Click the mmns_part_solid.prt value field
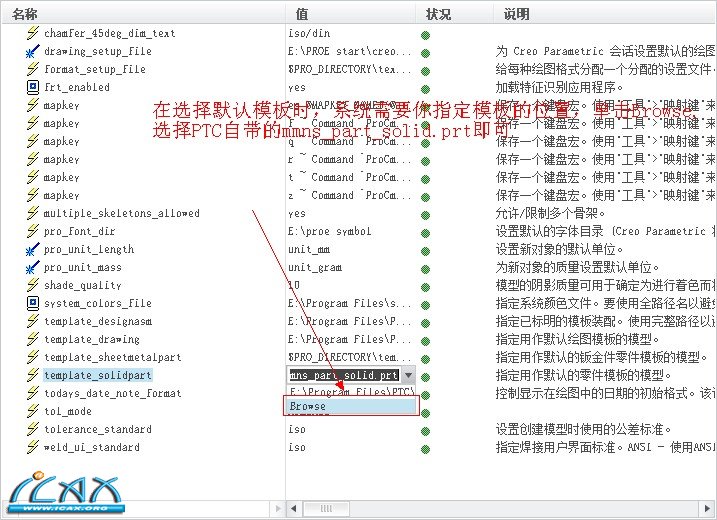Screen dimensions: 717x520 pos(344,375)
